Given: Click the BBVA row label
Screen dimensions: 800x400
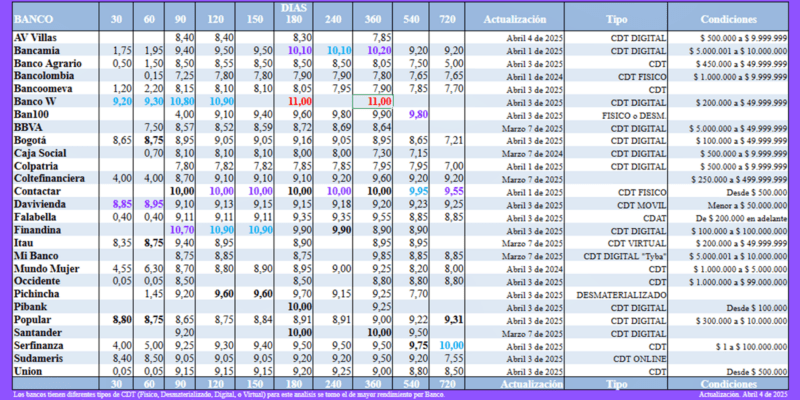Looking at the screenshot, I should 28,128.
